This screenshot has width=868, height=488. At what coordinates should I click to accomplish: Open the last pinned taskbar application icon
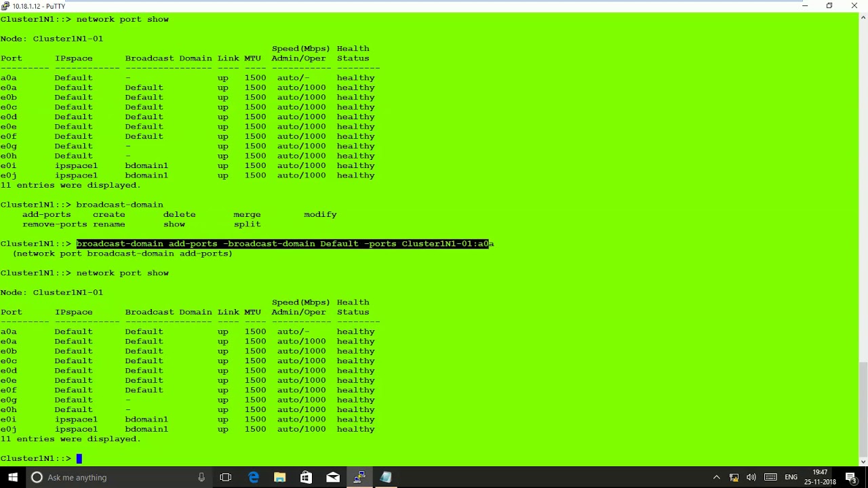pos(386,477)
